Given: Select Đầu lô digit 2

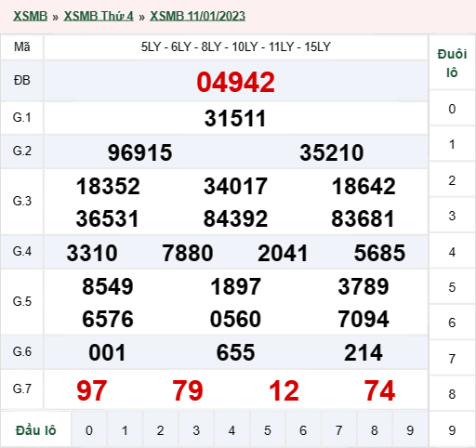Looking at the screenshot, I should [x=160, y=430].
